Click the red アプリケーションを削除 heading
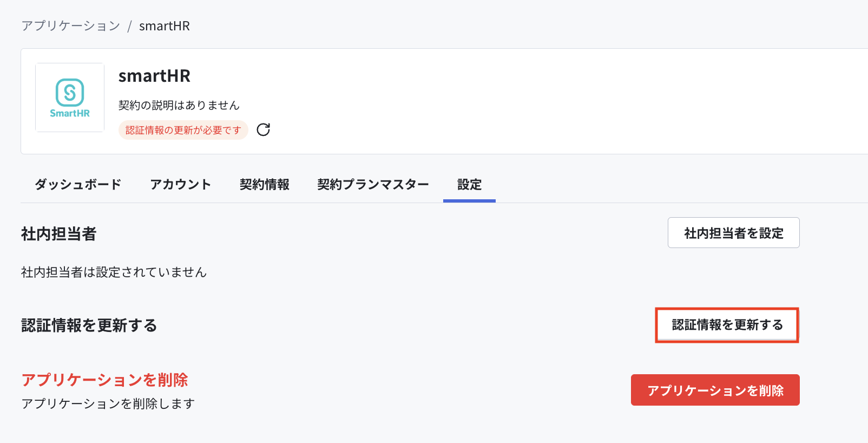The image size is (868, 443). click(104, 380)
